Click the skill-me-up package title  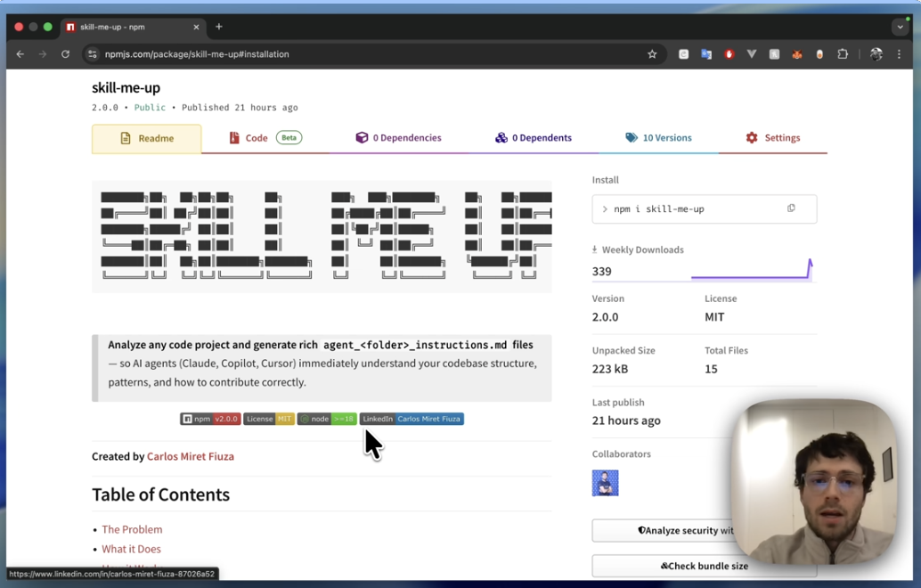click(126, 87)
